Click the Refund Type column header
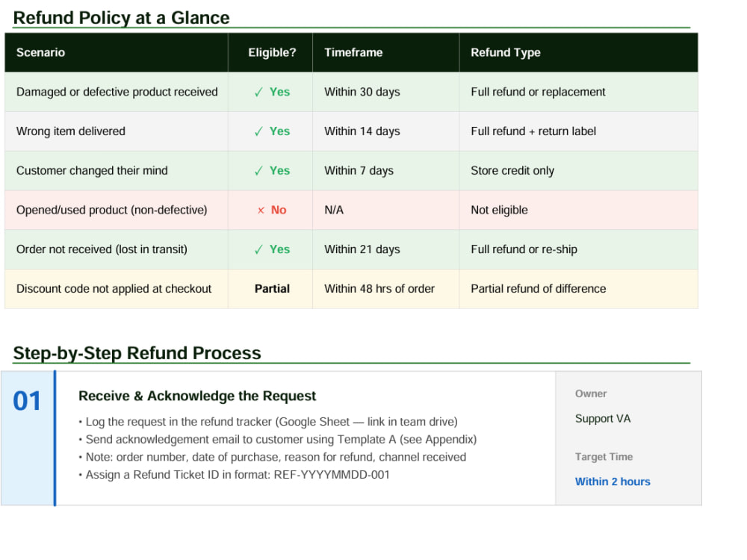The height and width of the screenshot is (560, 747). pyautogui.click(x=506, y=52)
